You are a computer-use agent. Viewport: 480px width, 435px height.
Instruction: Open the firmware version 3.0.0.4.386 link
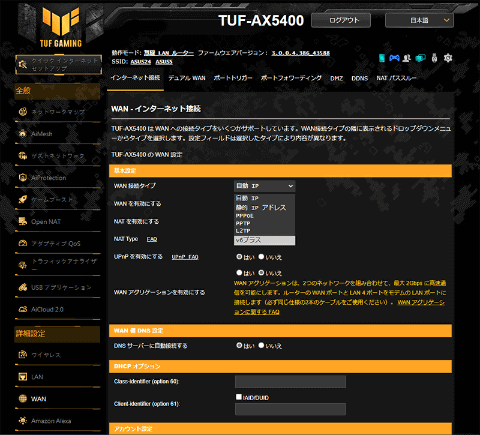click(x=300, y=53)
